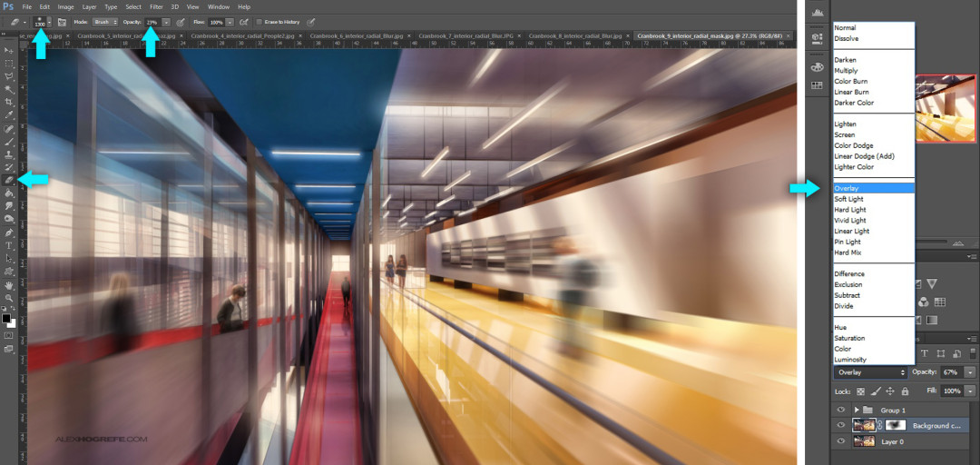
Task: Select the Type tool in toolbar
Action: pos(9,245)
